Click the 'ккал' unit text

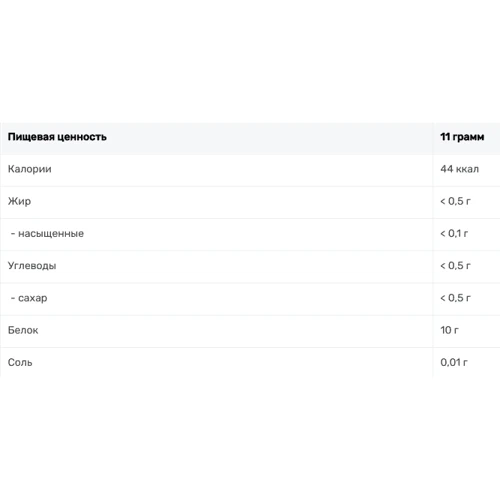point(467,169)
